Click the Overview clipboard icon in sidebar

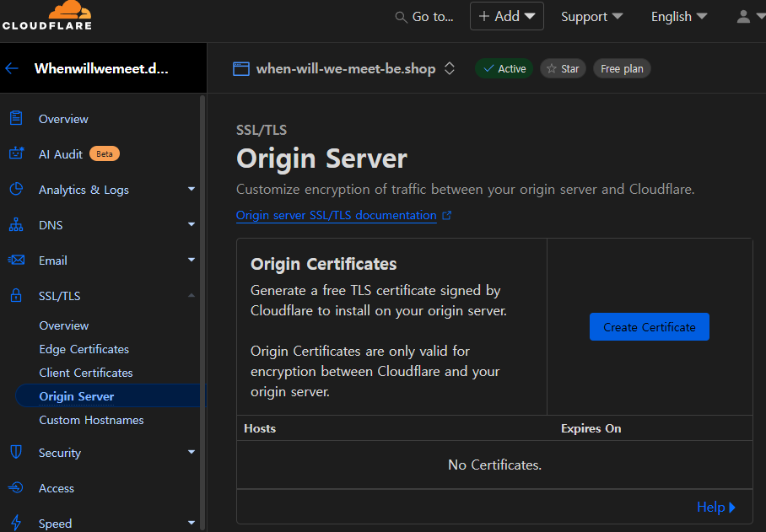point(16,118)
